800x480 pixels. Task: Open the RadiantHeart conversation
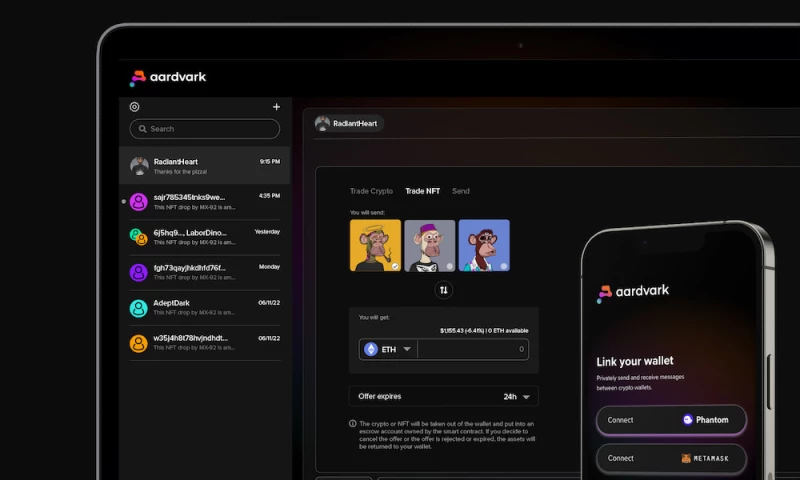(205, 165)
